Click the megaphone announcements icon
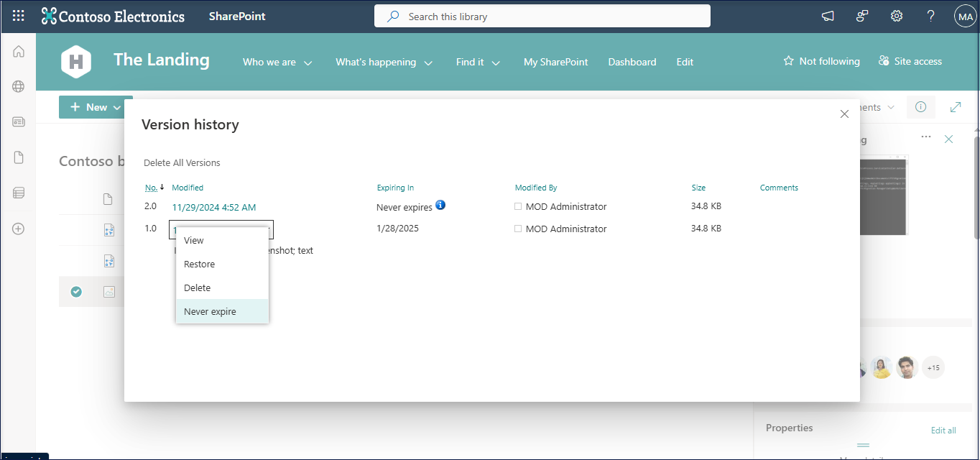This screenshot has width=980, height=460. click(x=827, y=15)
